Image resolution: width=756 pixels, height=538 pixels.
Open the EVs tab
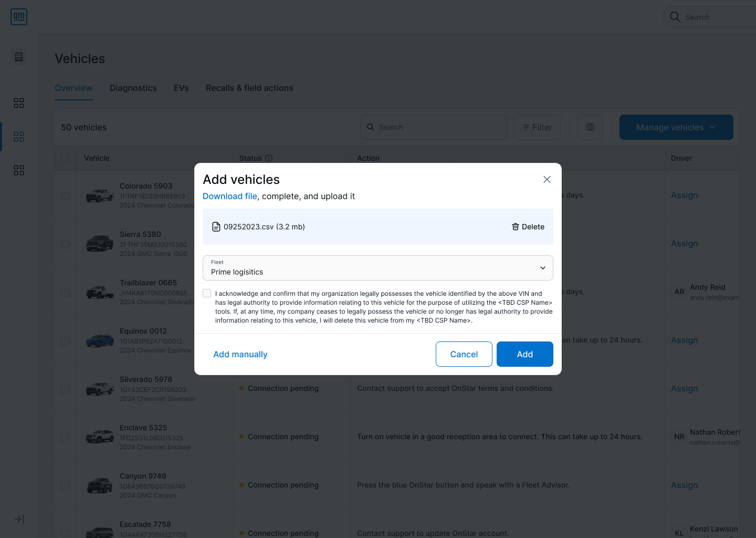[x=181, y=88]
